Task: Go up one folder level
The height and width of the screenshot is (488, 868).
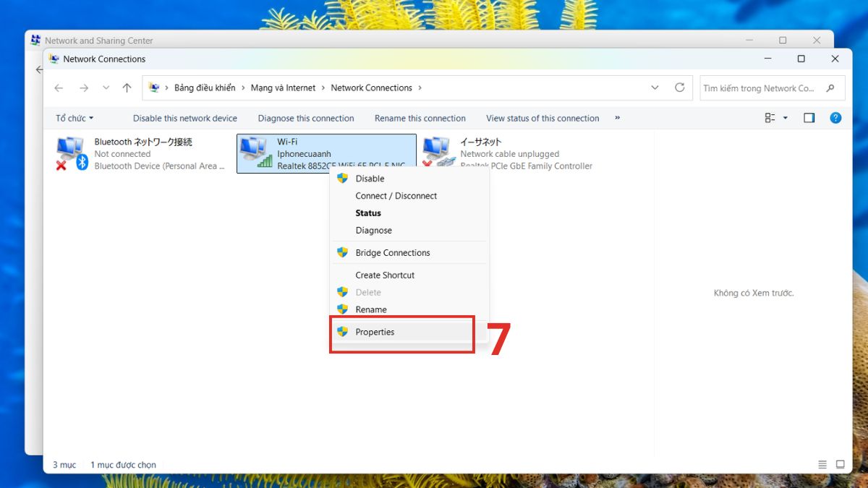Action: tap(127, 87)
